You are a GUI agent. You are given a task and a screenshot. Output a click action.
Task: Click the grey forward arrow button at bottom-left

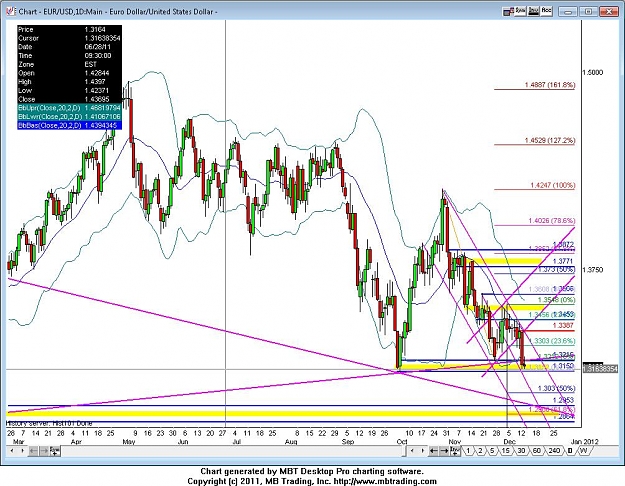pyautogui.click(x=44, y=451)
